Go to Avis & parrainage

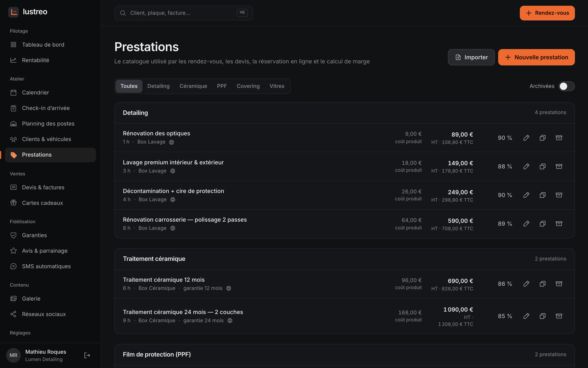pos(50,251)
